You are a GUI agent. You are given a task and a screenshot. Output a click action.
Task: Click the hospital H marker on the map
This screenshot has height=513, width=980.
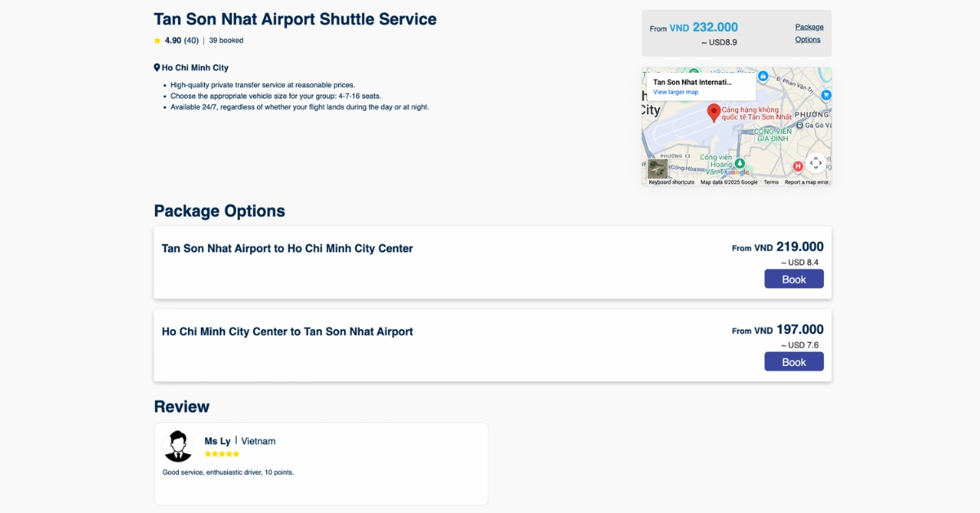798,167
